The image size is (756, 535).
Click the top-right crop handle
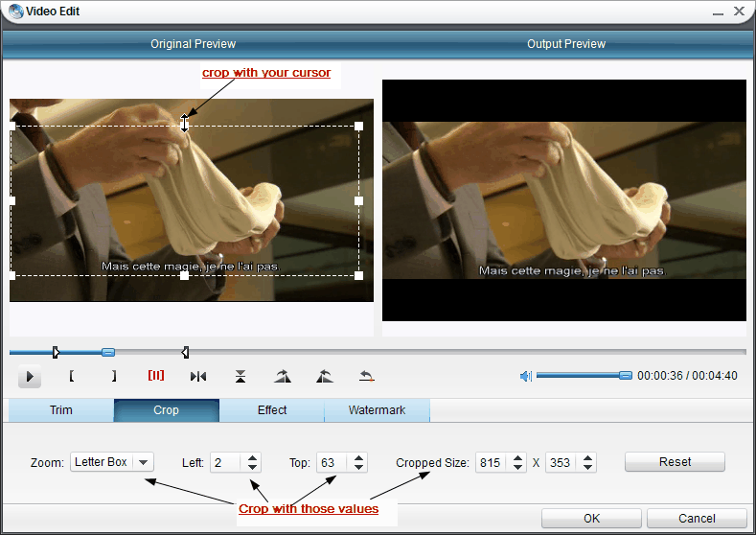pos(358,126)
